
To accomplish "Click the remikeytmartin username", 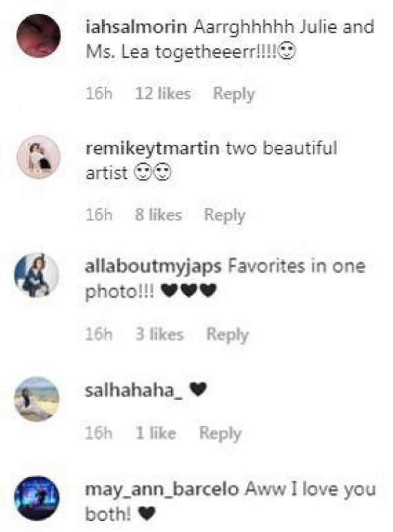I will (x=153, y=148).
